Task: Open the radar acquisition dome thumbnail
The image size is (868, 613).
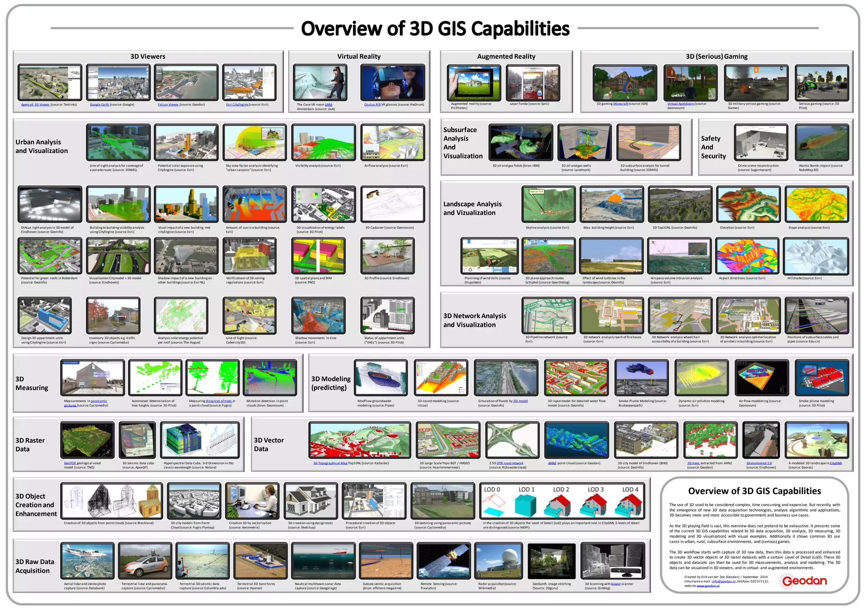Action: click(x=498, y=561)
